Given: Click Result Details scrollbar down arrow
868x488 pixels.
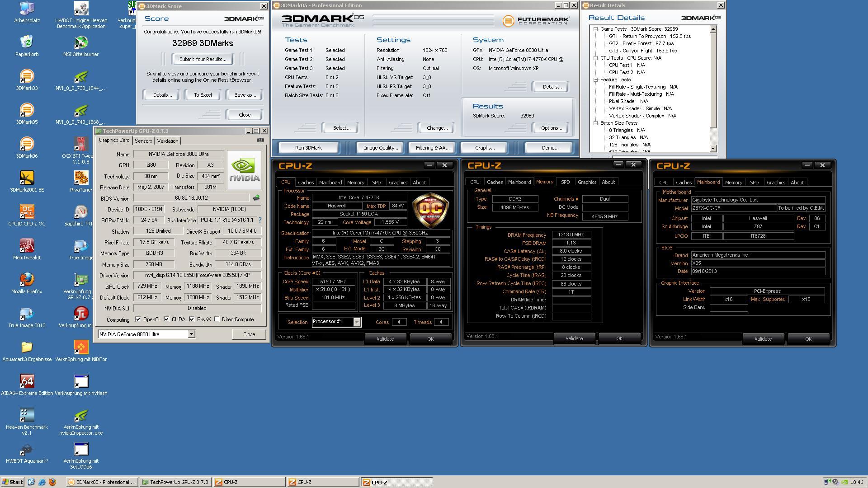Looking at the screenshot, I should [x=713, y=148].
